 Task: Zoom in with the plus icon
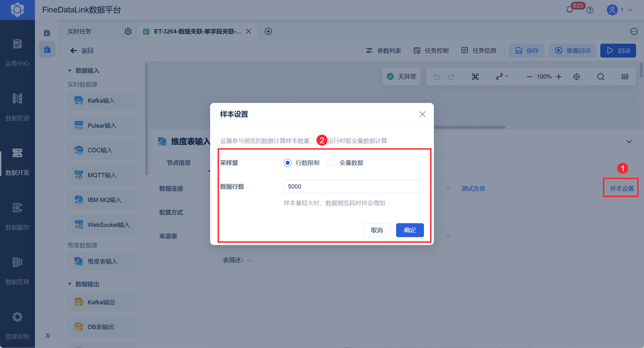pyautogui.click(x=559, y=77)
